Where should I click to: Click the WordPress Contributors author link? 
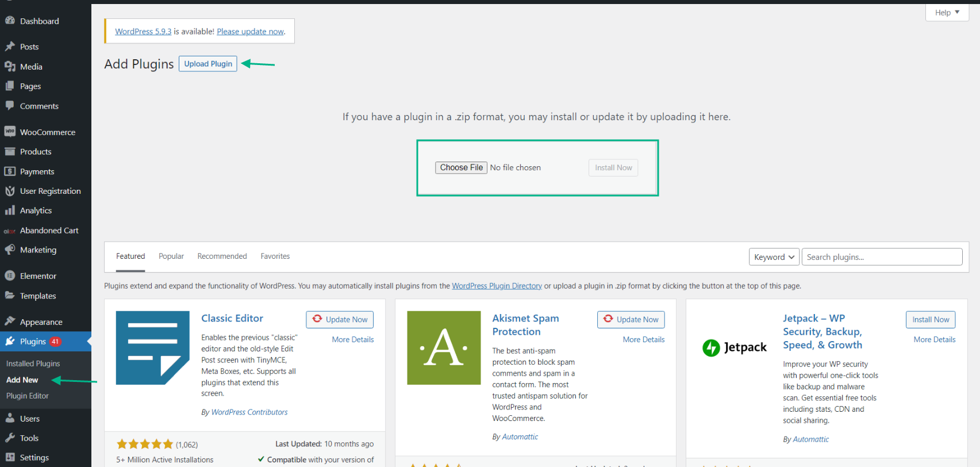(x=249, y=412)
